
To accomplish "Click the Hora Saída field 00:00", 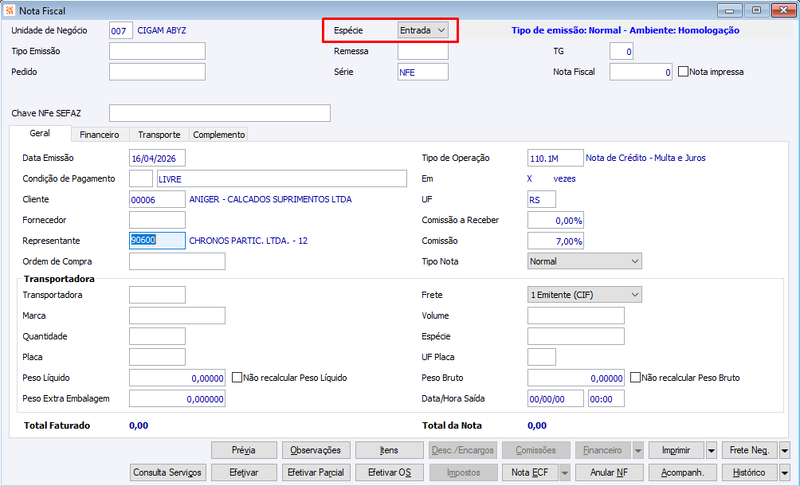I will pos(606,398).
